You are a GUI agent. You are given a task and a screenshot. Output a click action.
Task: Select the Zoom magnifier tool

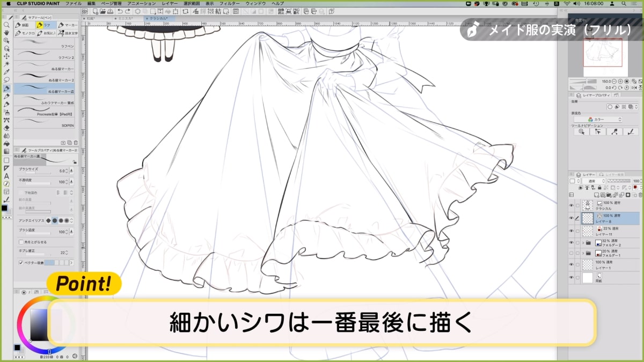pos(6,25)
